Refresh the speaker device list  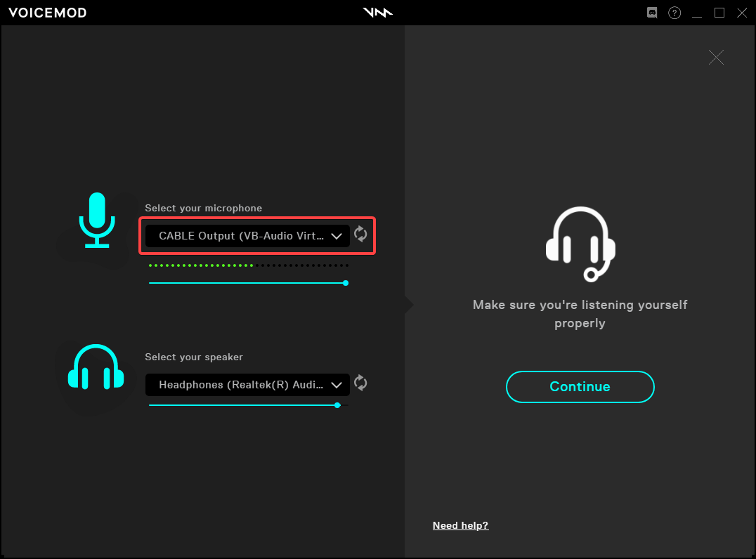pos(360,383)
